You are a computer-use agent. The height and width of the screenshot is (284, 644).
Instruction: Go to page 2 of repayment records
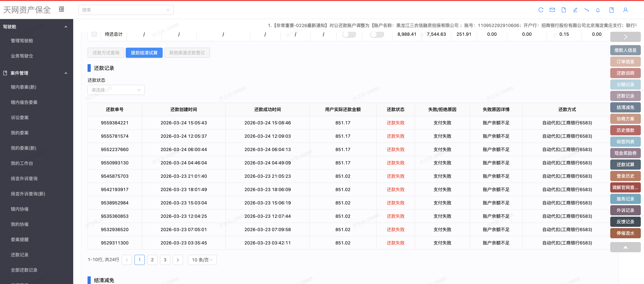click(x=152, y=260)
